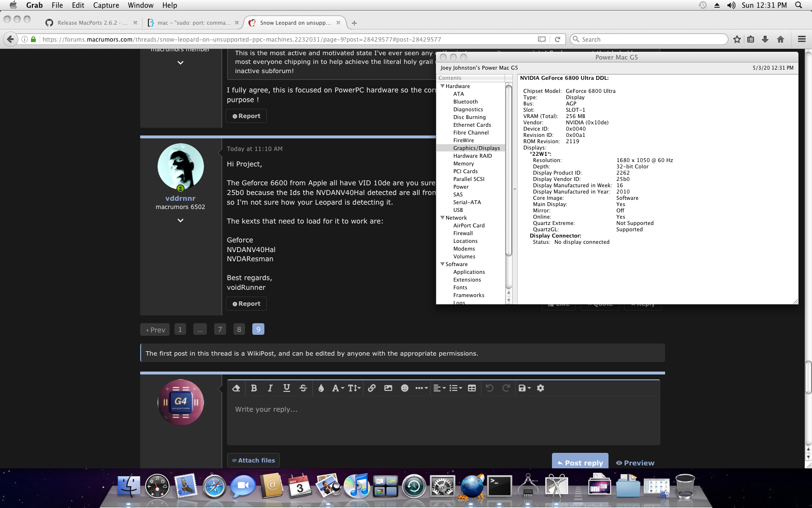Screen dimensions: 812x508
Task: Bookmark this page with the star icon
Action: click(737, 39)
